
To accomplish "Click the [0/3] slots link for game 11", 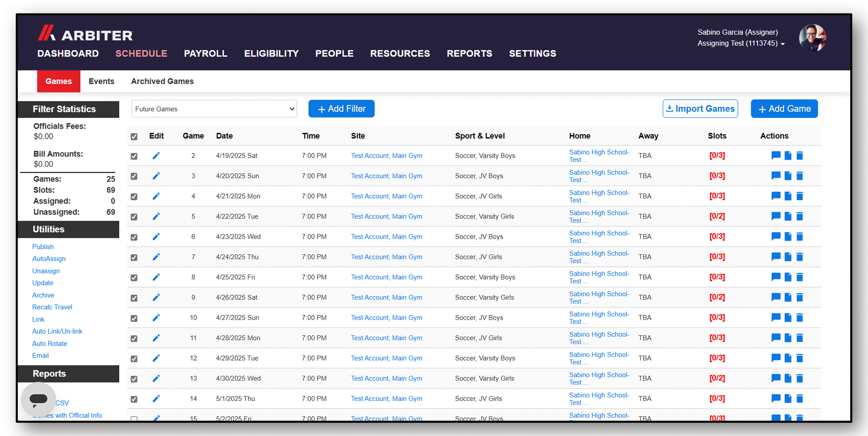I will (717, 338).
